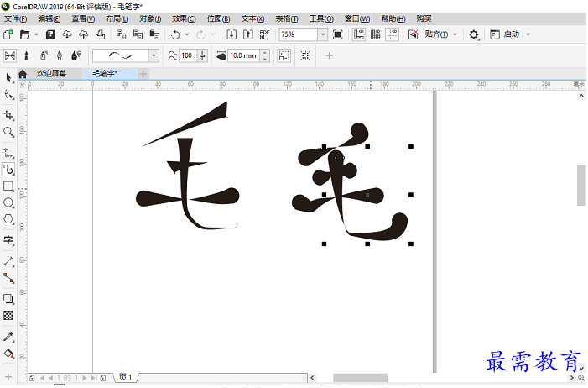The width and height of the screenshot is (588, 388).
Task: Open the preset stroke shape dropdown
Action: [x=154, y=56]
